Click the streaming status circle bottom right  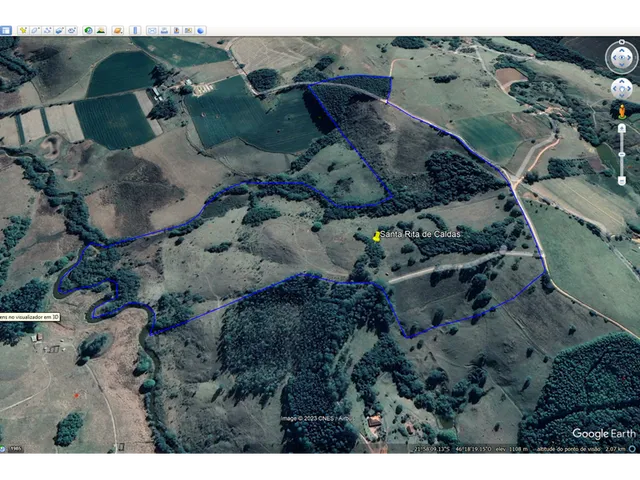pos(633,449)
